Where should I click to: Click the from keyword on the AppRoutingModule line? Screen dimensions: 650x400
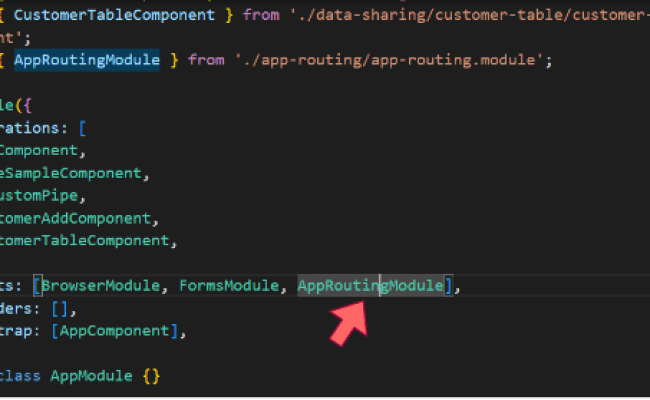206,60
